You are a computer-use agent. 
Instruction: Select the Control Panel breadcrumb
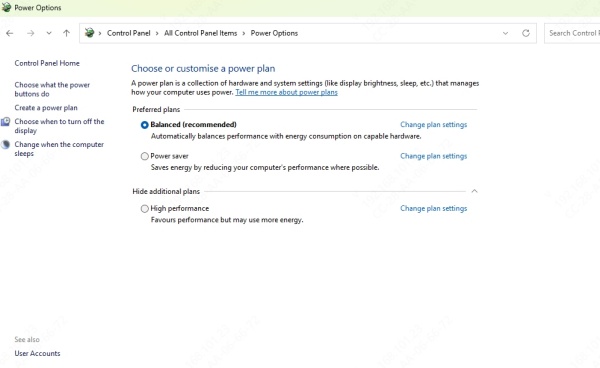pos(129,33)
